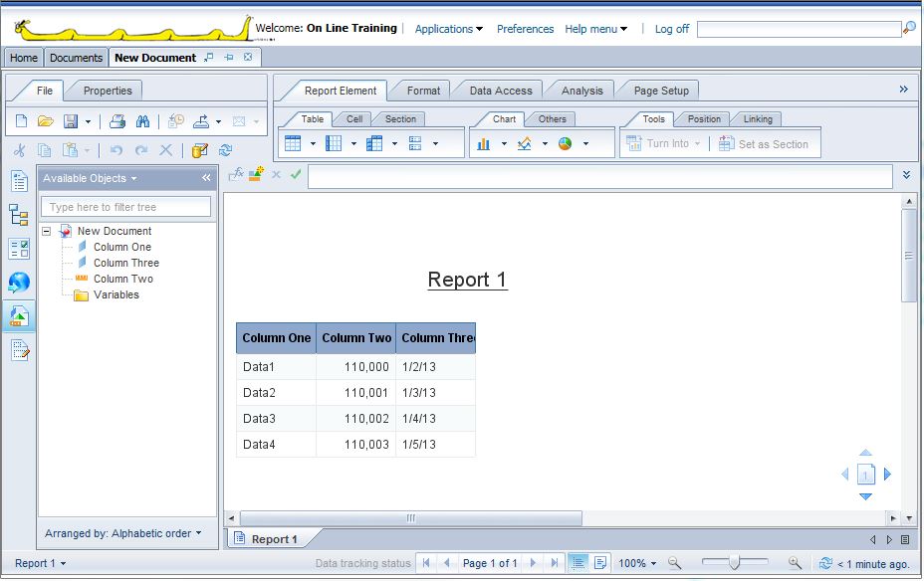Go to the next page in the status bar
The height and width of the screenshot is (581, 924).
pos(533,563)
